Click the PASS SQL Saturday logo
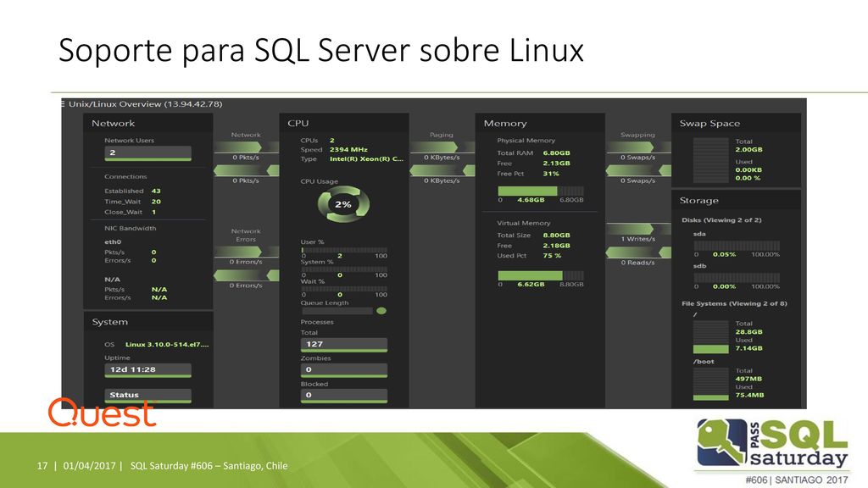The width and height of the screenshot is (868, 488). [x=772, y=444]
